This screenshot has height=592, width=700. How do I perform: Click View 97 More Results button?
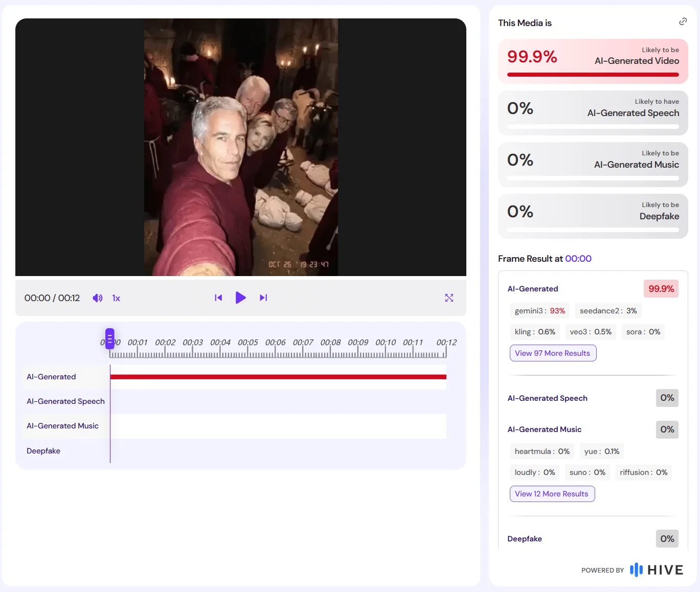tap(553, 353)
